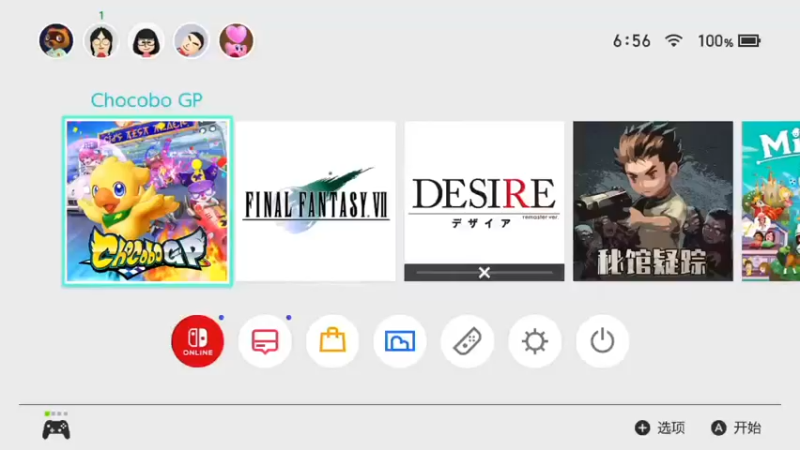Image resolution: width=800 pixels, height=450 pixels.
Task: Open Controllers Joy-Con icon
Action: coord(467,341)
